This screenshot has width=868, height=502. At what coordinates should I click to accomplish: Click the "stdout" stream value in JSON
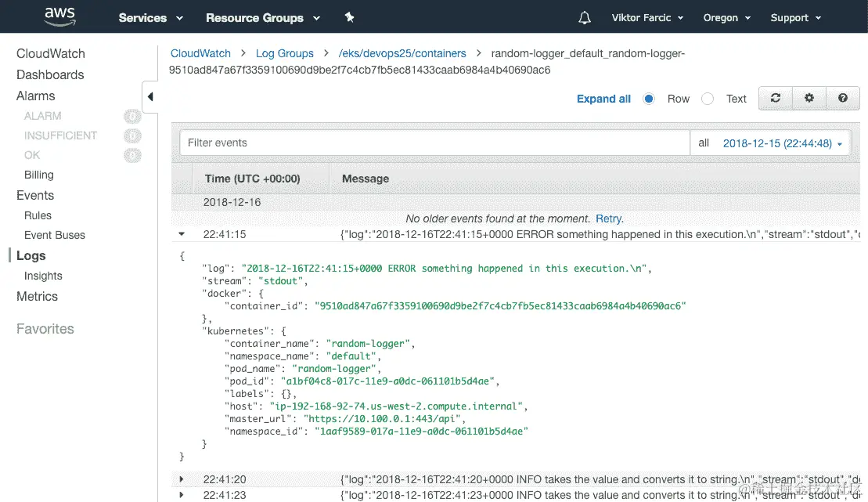tap(281, 281)
